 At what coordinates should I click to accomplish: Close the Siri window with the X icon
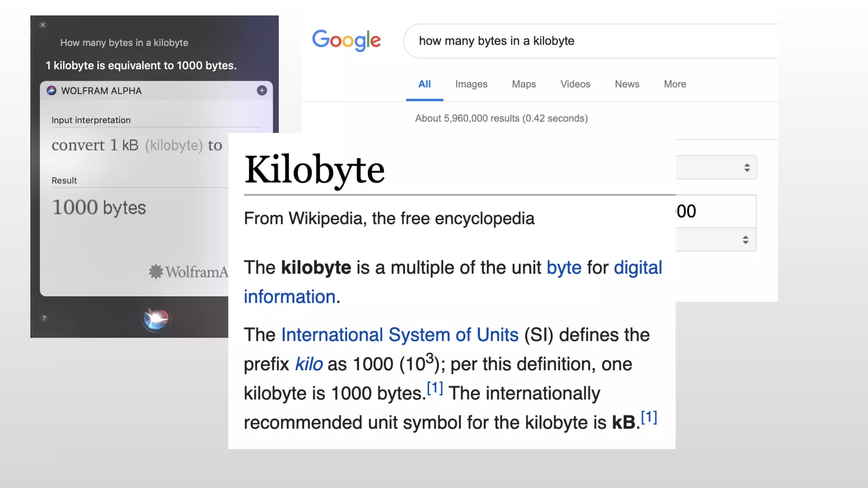tap(43, 25)
